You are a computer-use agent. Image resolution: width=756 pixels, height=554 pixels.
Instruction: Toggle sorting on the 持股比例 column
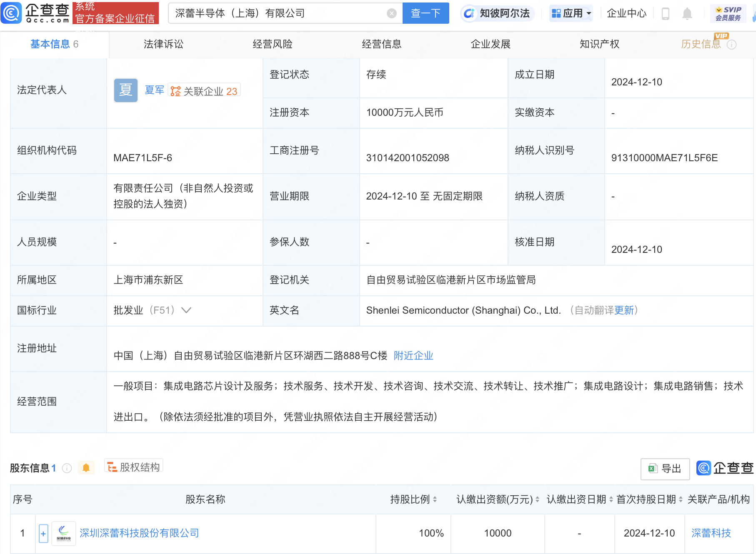[436, 499]
